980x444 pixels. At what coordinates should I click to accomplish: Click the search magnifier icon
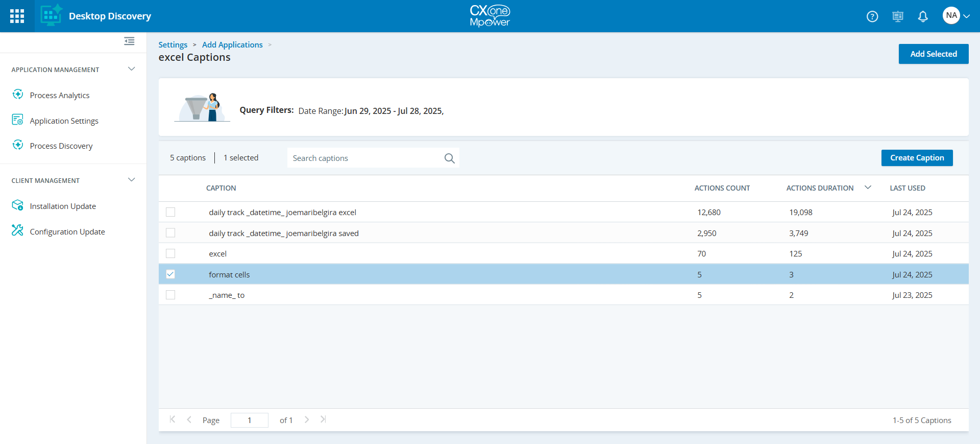[x=449, y=158]
